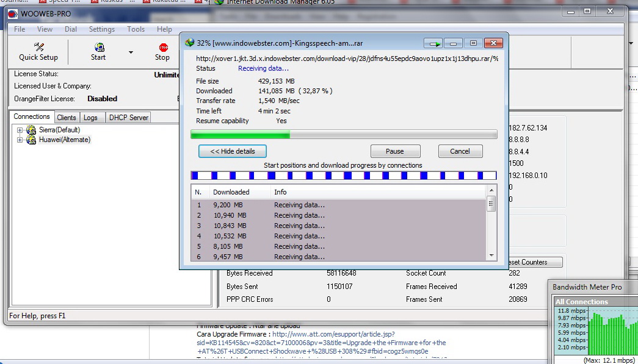The height and width of the screenshot is (364, 638).
Task: Open Quick Setup in WOOWEB-PRO toolbar
Action: coord(38,52)
